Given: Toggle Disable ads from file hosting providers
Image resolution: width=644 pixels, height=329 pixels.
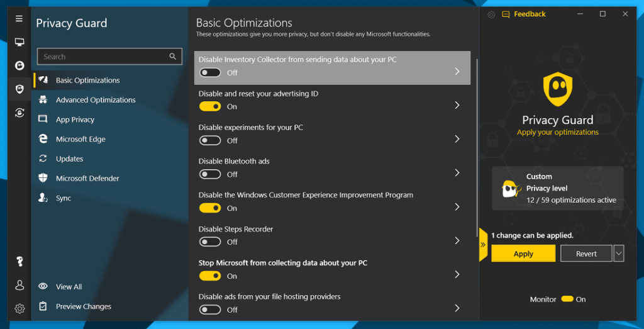Looking at the screenshot, I should tap(210, 309).
